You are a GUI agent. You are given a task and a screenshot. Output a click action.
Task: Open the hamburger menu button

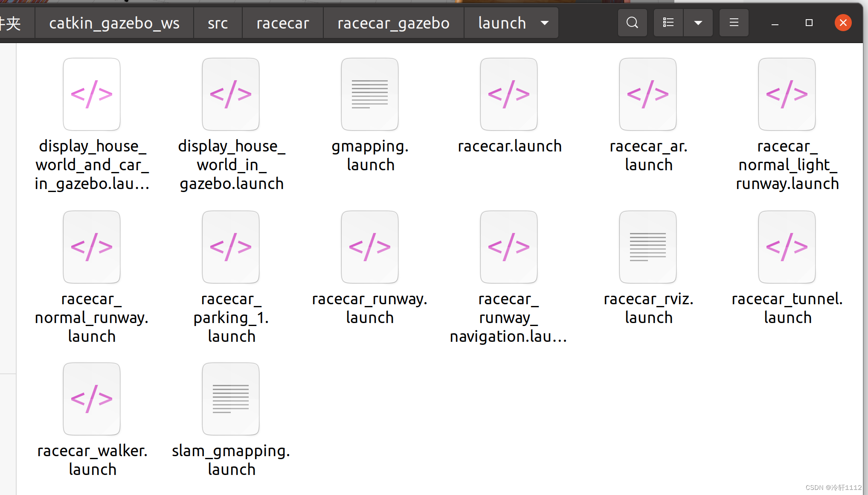point(734,23)
